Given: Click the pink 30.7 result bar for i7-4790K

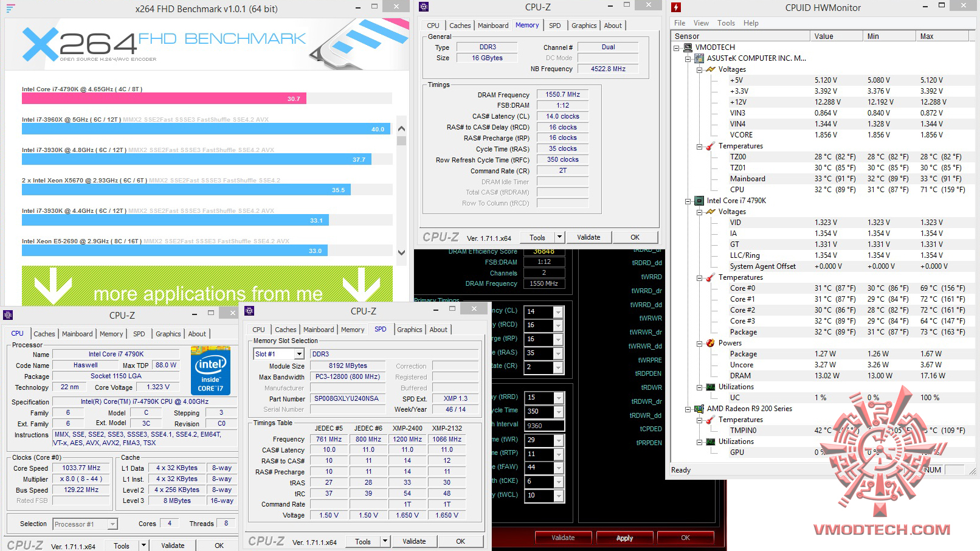Looking at the screenshot, I should (x=164, y=99).
